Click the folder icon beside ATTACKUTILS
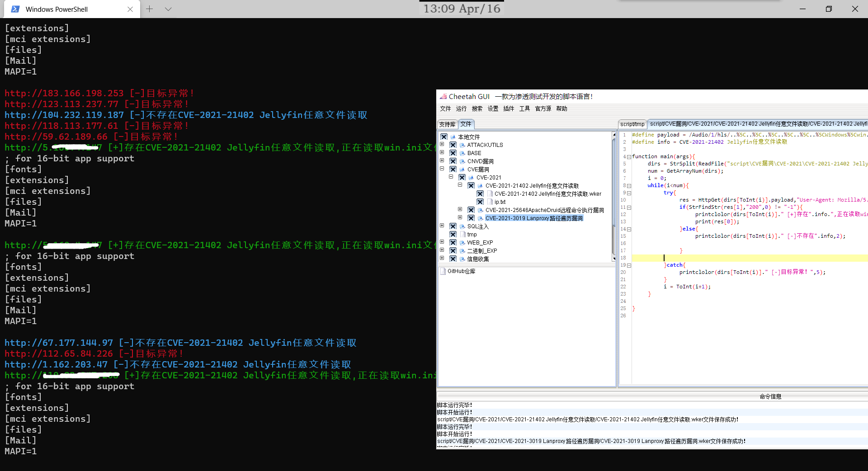Viewport: 868px width, 471px height. point(462,145)
